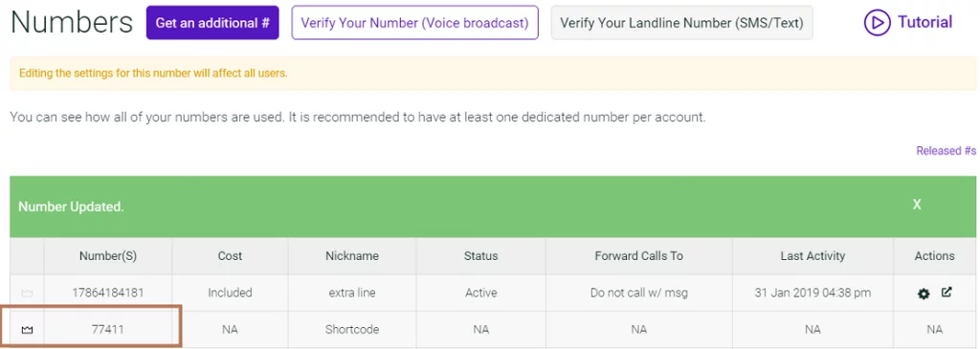
Task: Get an additional number
Action: coord(212,23)
